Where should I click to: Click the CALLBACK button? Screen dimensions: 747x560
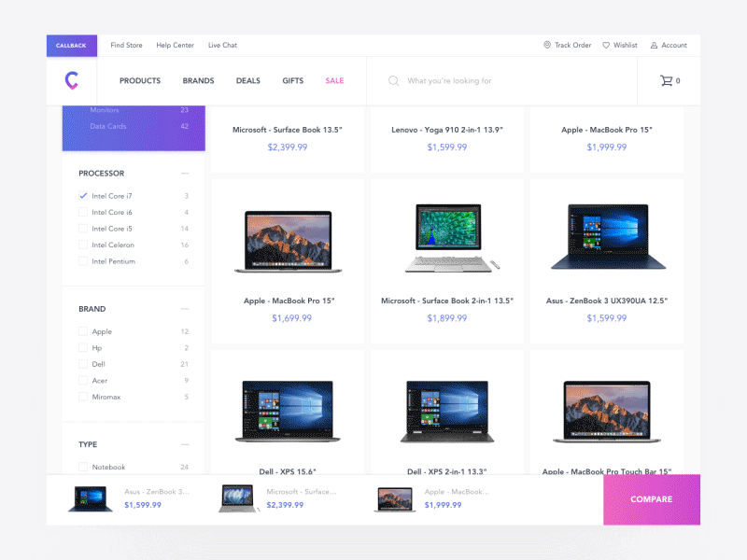71,45
